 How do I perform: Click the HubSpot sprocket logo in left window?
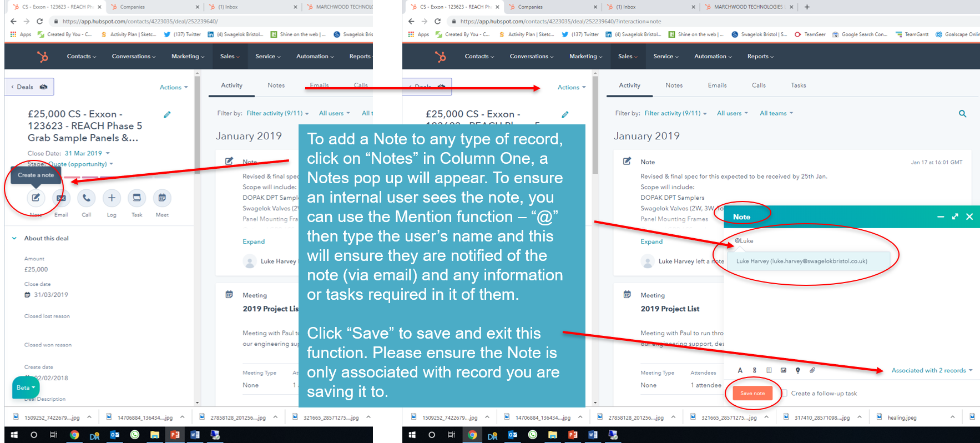coord(43,56)
